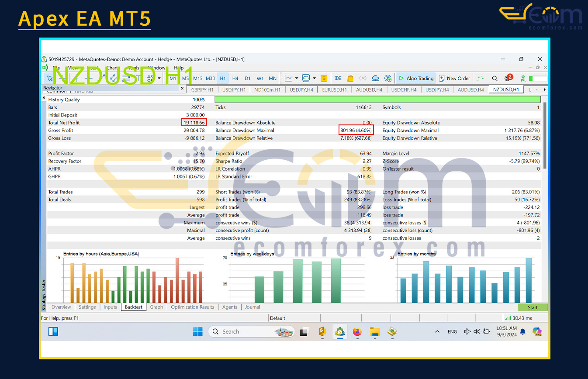
Task: Switch to M15 timeframe
Action: 198,79
